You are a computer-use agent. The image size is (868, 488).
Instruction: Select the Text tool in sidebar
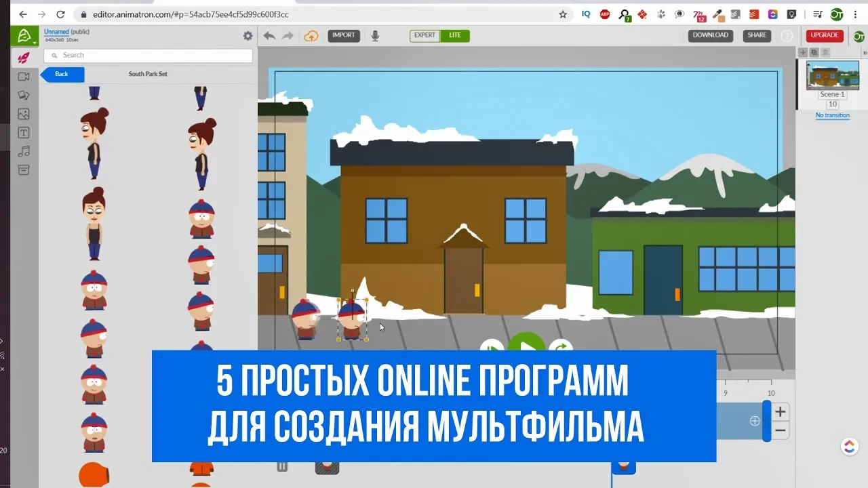click(24, 133)
